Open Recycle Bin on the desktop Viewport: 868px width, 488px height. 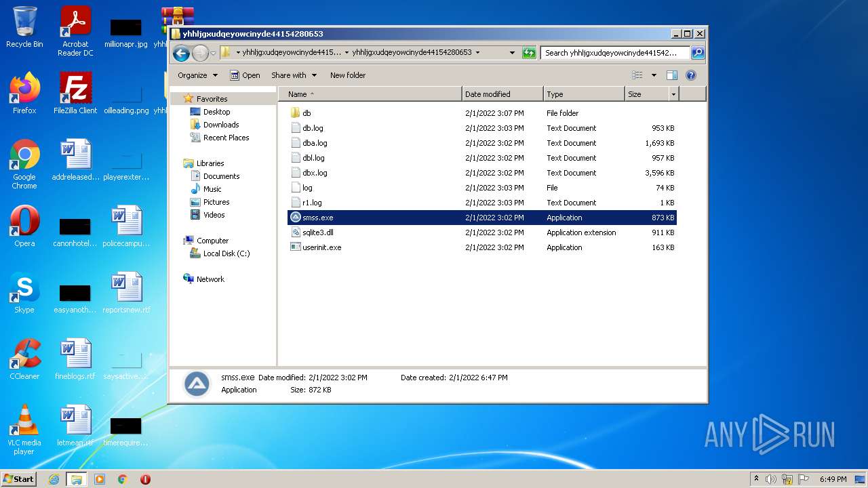click(24, 27)
